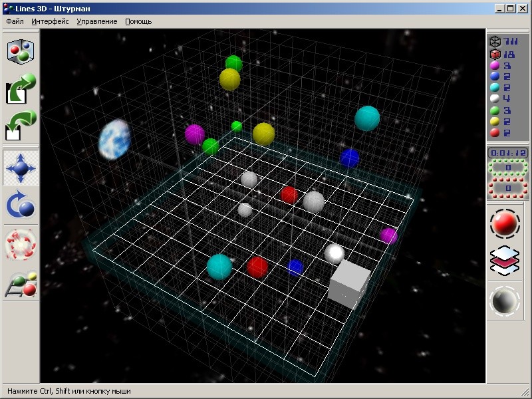Close the Lines 3D window

point(523,9)
